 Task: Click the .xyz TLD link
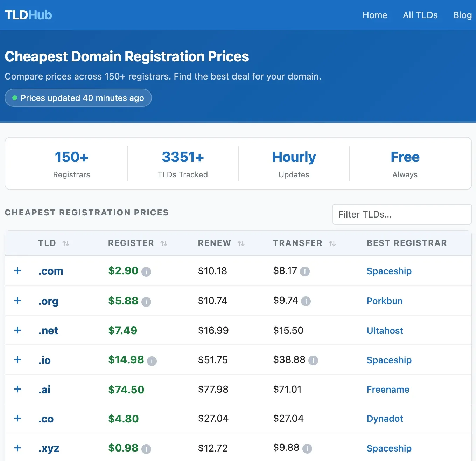click(x=49, y=448)
